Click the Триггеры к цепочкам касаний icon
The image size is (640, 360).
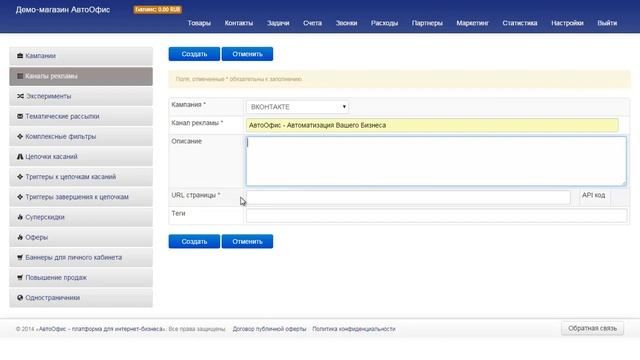20,177
